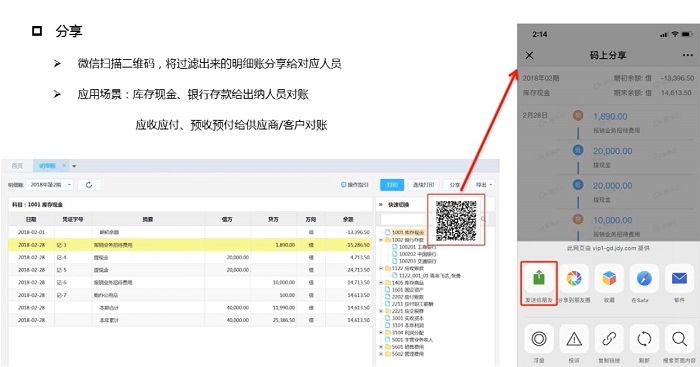The image size is (700, 367).
Task: Click the 日期 column header
Action: pyautogui.click(x=31, y=219)
